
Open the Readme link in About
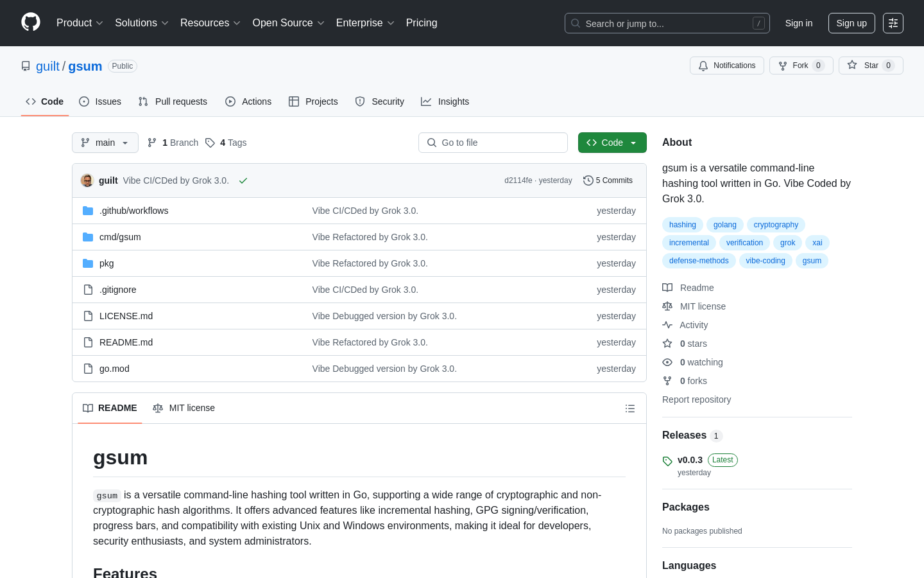[x=689, y=288]
